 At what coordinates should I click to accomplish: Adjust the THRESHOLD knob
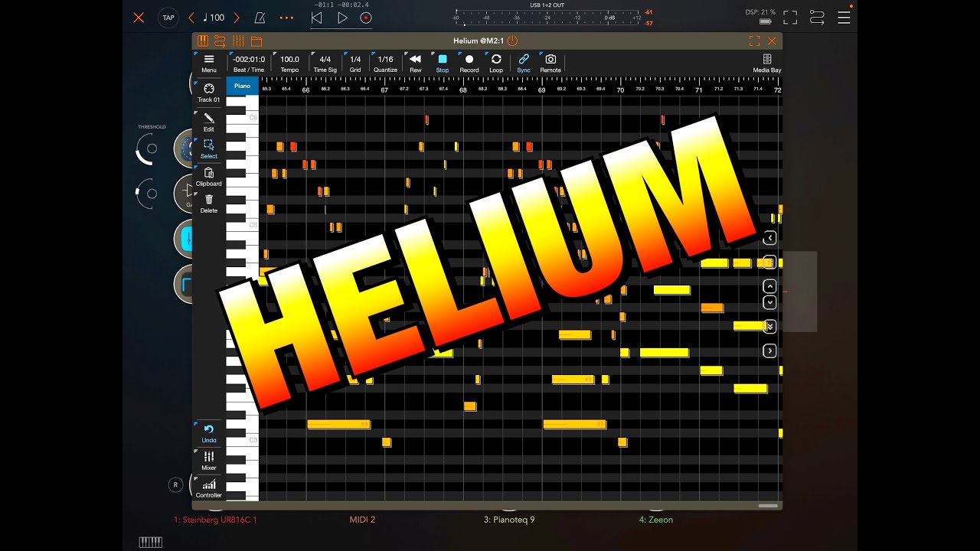click(149, 148)
